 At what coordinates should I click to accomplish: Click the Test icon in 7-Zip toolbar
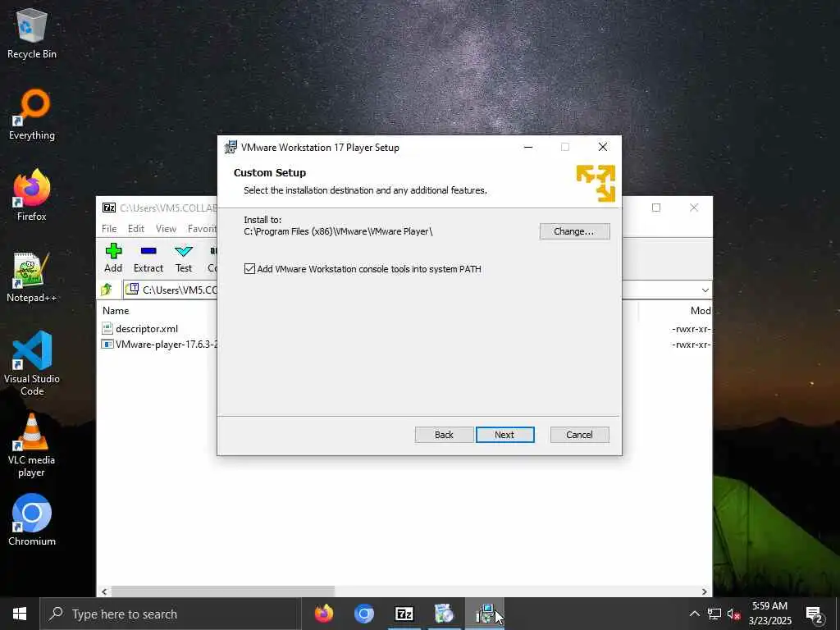184,258
